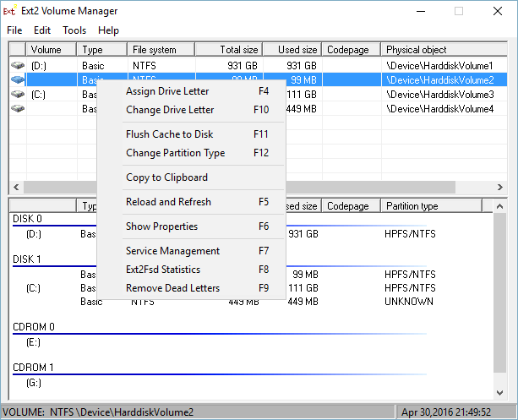Viewport: 518px width, 420px height.
Task: Select (G:) drive under CDROM 1
Action: point(34,383)
